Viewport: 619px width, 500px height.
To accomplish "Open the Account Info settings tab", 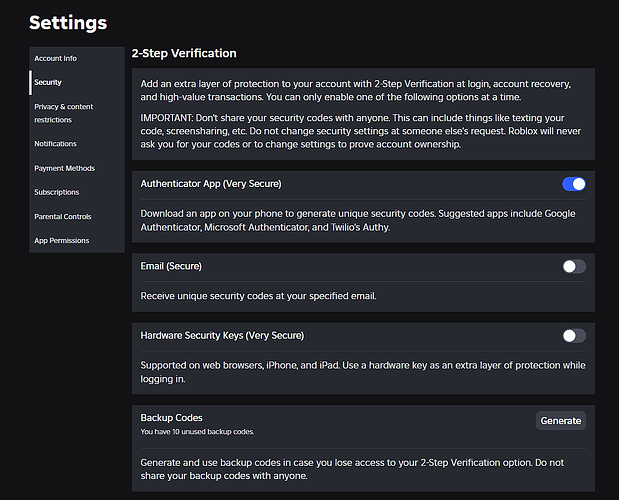I will (x=55, y=59).
